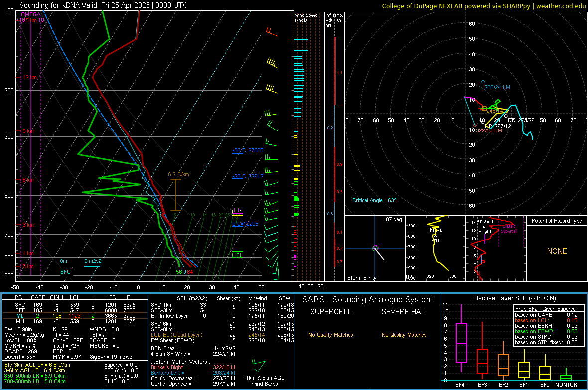
Task: Click the College of DuPage NEXLAB credit text
Action: (483, 6)
